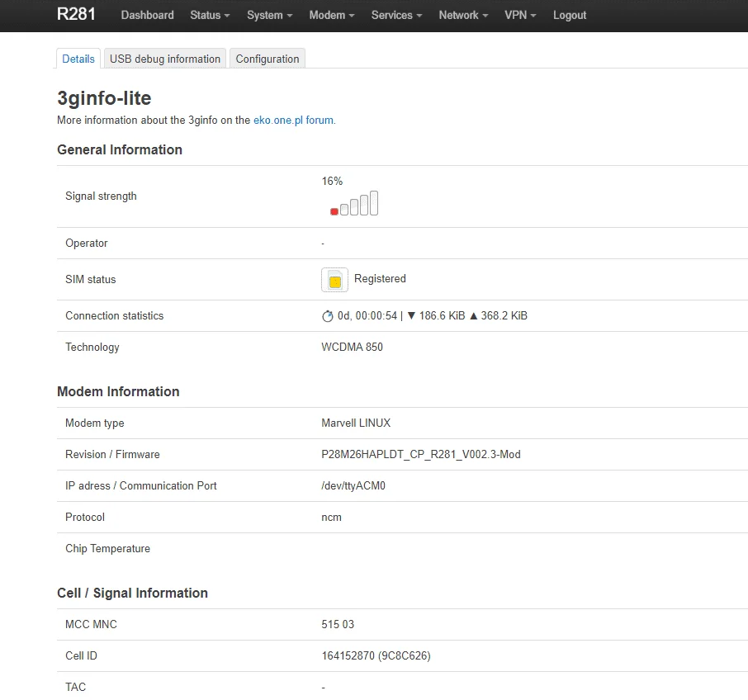Click the Cell ID value 164152870 (9C8C626)

[376, 656]
